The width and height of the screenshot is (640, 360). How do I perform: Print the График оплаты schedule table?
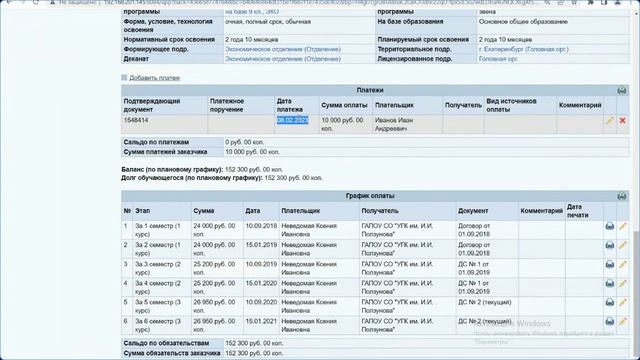point(622,196)
